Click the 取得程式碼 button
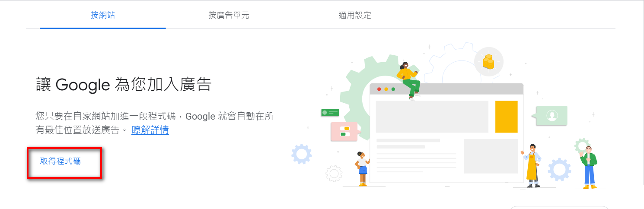 (x=60, y=161)
